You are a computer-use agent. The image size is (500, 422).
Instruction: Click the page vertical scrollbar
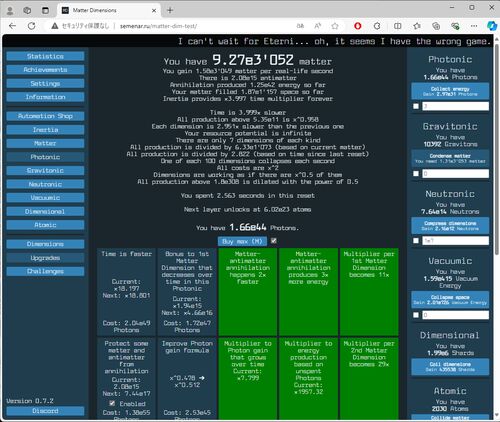tap(497, 150)
